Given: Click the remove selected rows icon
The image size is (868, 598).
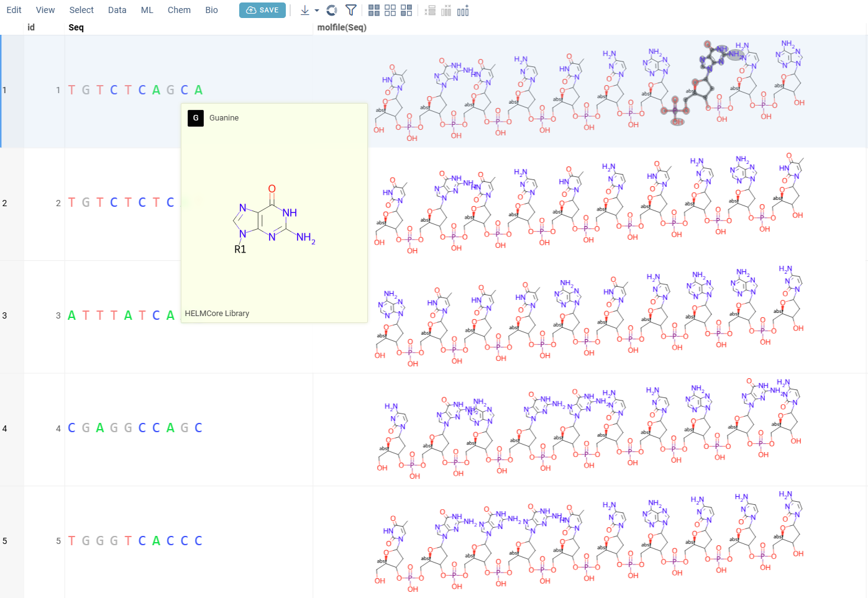Looking at the screenshot, I should (x=430, y=10).
